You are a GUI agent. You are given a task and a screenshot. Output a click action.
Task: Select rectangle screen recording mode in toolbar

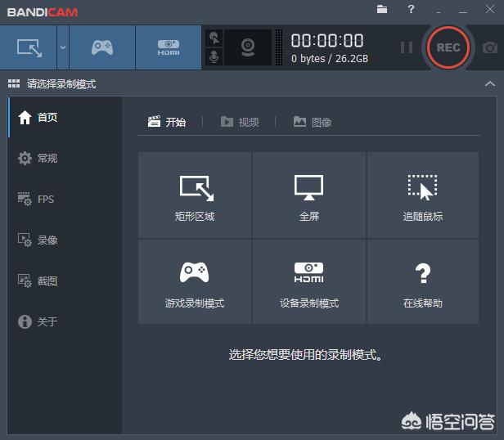[29, 47]
